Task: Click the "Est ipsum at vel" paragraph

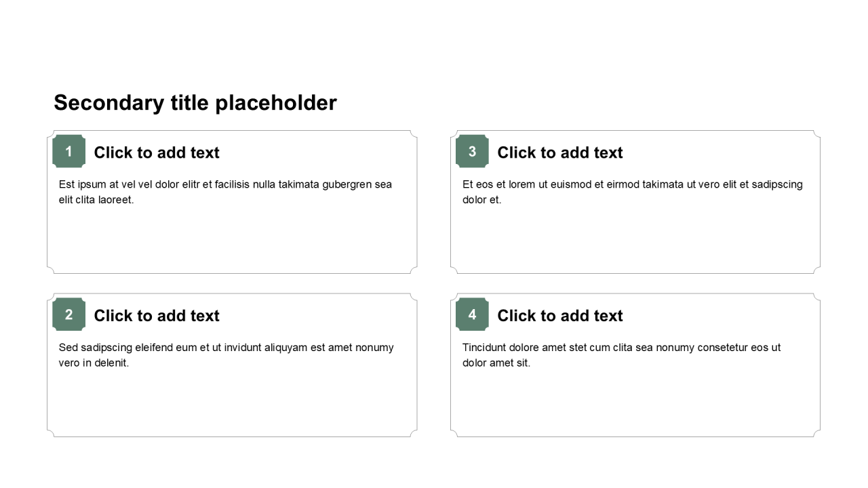Action: click(225, 184)
